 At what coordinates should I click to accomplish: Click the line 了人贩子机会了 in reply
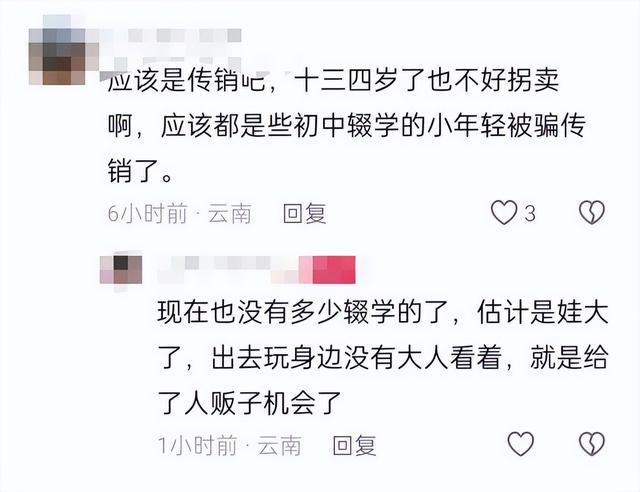point(250,403)
